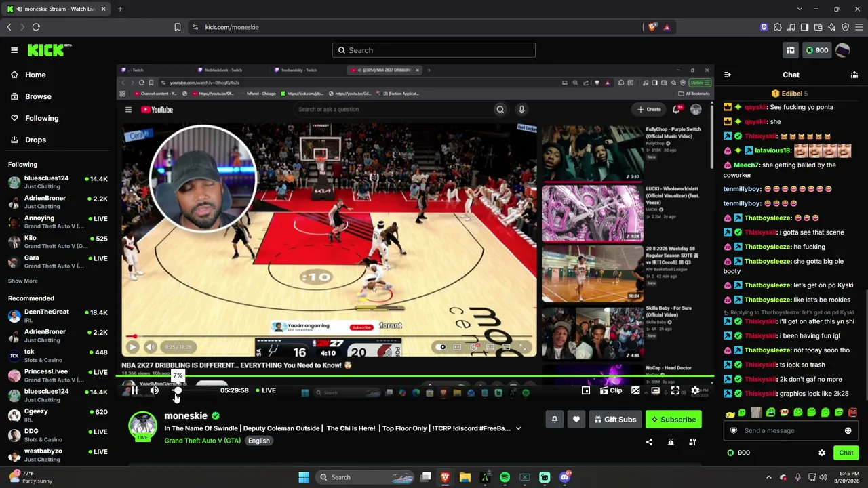This screenshot has height=488, width=868.
Task: Open the Kick shop icon in header
Action: click(x=791, y=50)
